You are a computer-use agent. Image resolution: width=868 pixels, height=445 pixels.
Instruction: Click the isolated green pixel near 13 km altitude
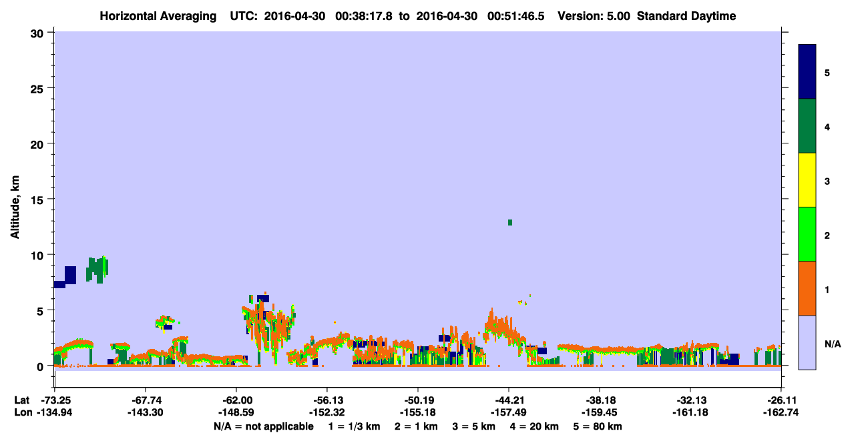(510, 222)
